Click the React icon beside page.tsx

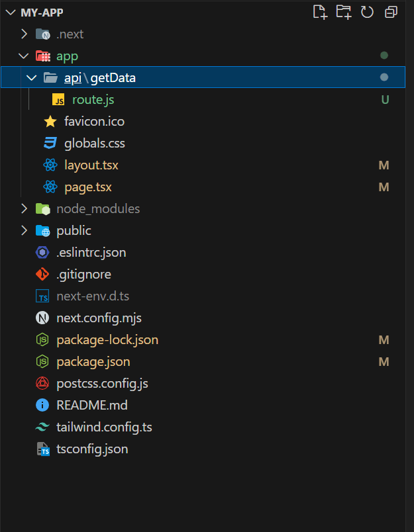50,187
